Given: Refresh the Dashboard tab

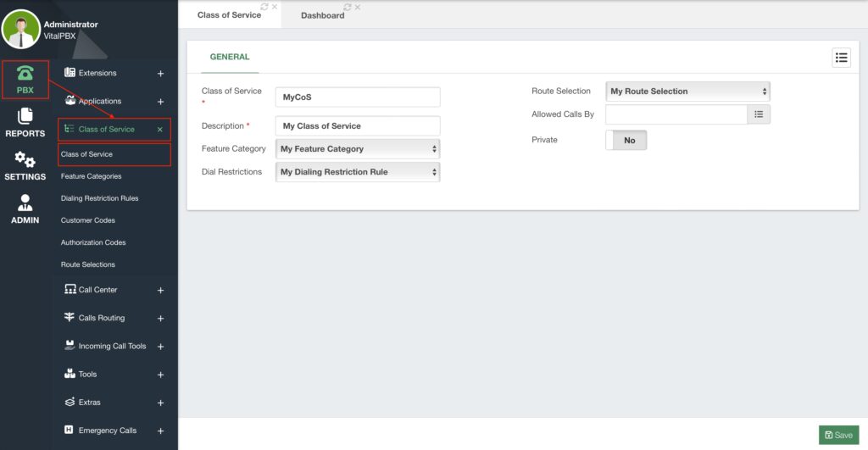Looking at the screenshot, I should 348,8.
